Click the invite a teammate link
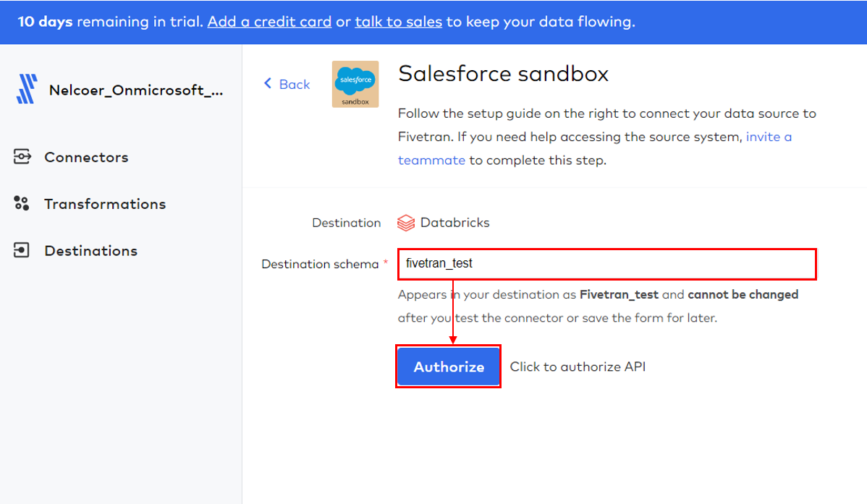Image resolution: width=867 pixels, height=504 pixels. 769,137
